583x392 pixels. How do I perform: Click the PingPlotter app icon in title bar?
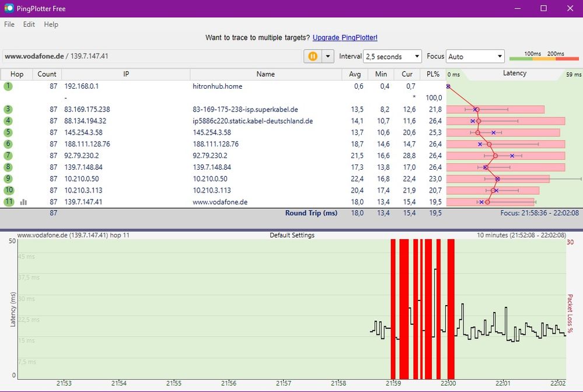point(9,9)
